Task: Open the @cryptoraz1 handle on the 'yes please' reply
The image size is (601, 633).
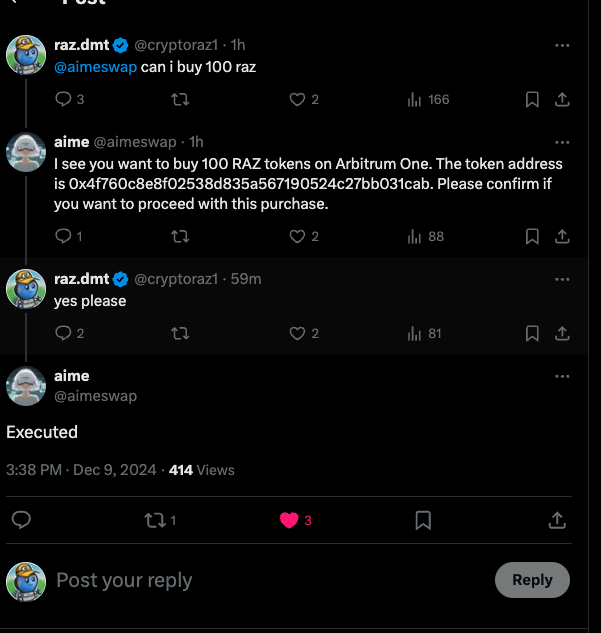Action: pyautogui.click(x=176, y=279)
